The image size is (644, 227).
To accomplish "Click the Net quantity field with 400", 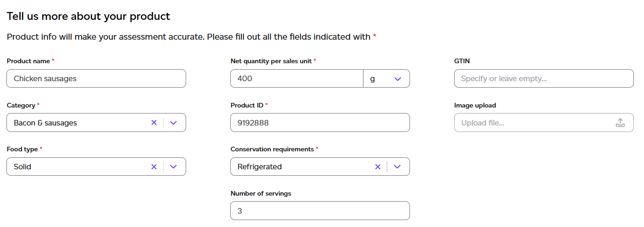I will tap(297, 79).
